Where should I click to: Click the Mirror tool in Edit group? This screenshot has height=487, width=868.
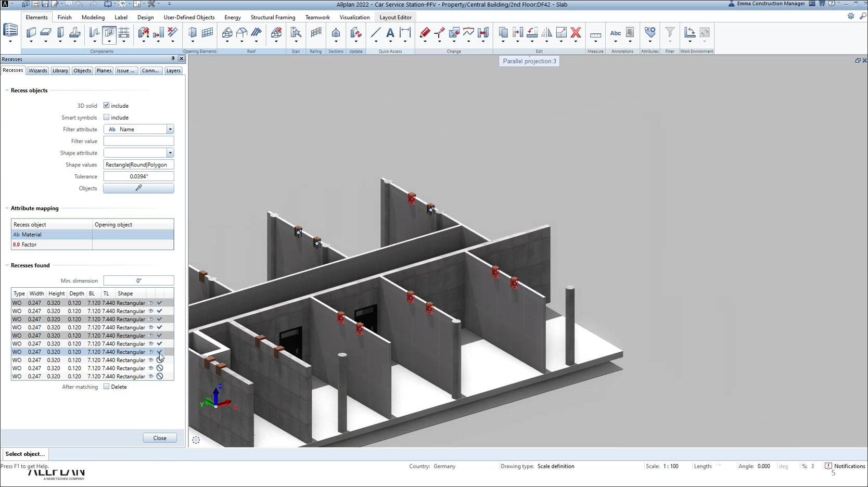[x=546, y=32]
